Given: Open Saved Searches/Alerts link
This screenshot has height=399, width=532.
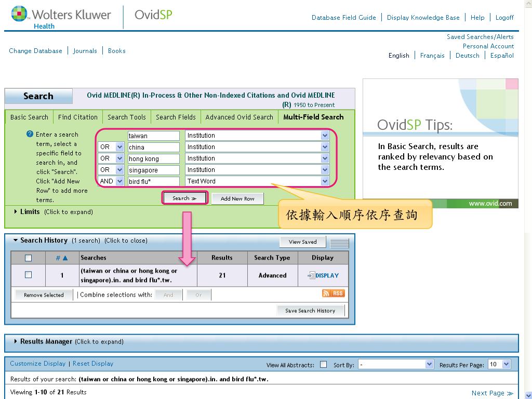Looking at the screenshot, I should pos(480,37).
